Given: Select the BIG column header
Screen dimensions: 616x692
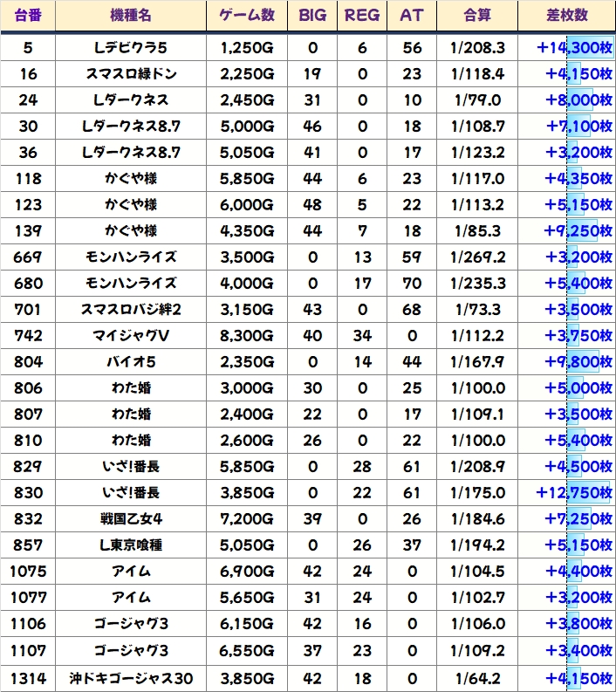Looking at the screenshot, I should [312, 16].
